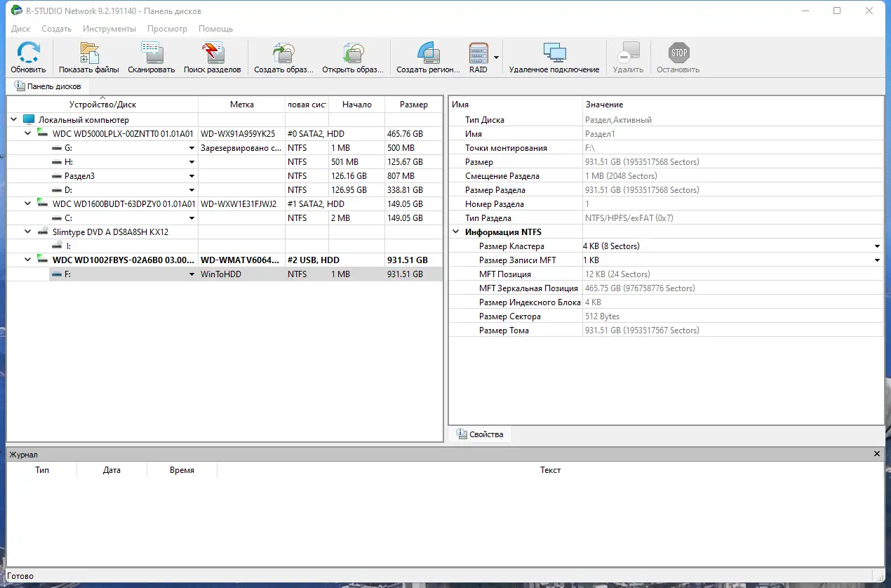Screen dimensions: 891x588
Task: Collapse the Локальный компьютер tree node
Action: coord(14,120)
